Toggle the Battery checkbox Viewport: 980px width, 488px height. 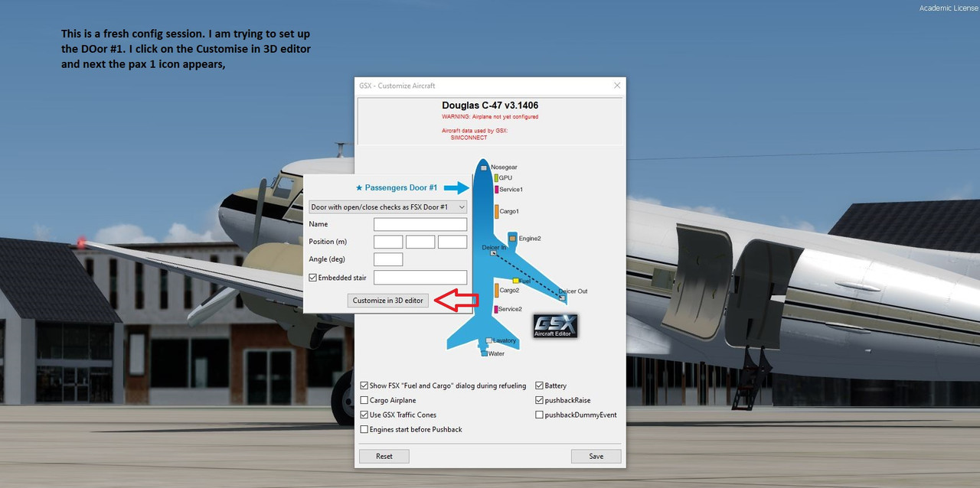[539, 386]
